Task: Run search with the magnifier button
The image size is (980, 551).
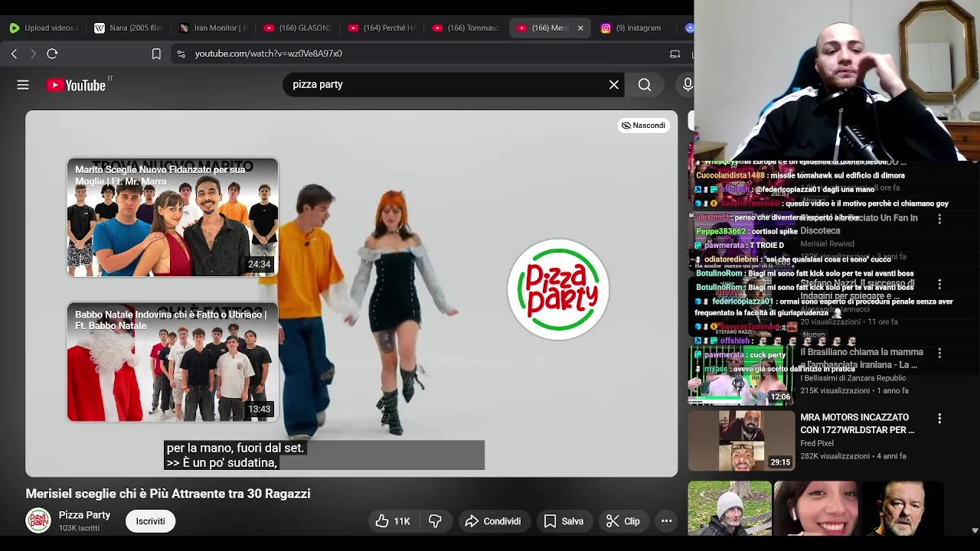Action: (645, 85)
